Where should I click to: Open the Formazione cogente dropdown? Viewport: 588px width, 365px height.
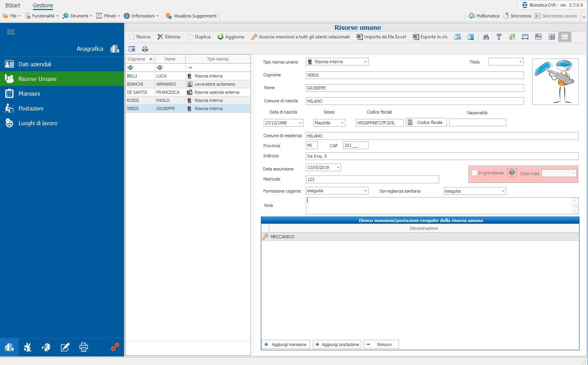pyautogui.click(x=365, y=191)
